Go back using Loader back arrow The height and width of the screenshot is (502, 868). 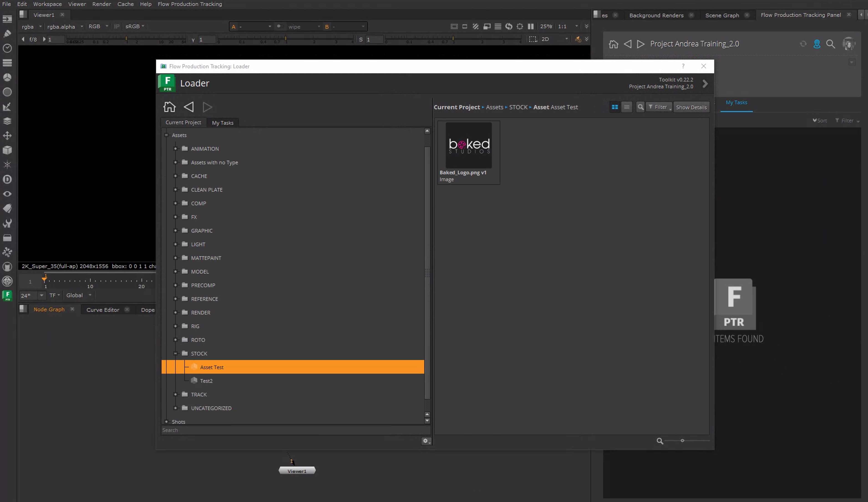click(x=188, y=107)
